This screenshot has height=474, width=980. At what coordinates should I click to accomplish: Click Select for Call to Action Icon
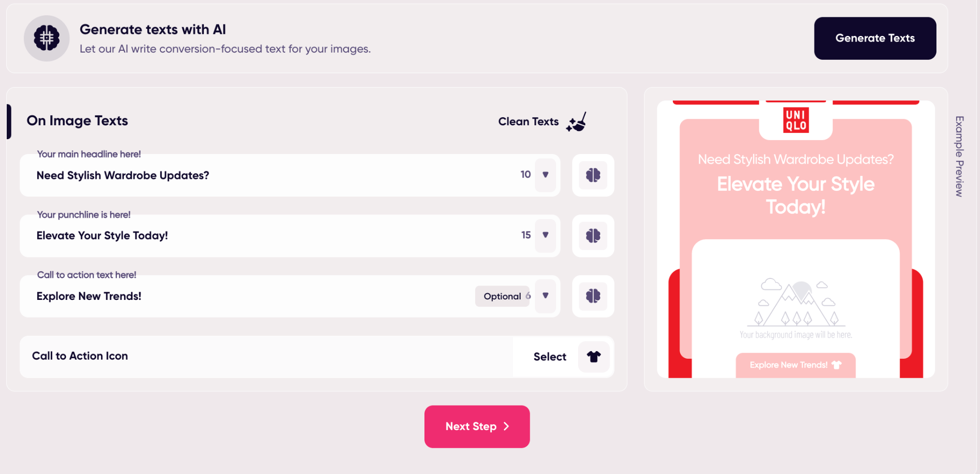549,357
